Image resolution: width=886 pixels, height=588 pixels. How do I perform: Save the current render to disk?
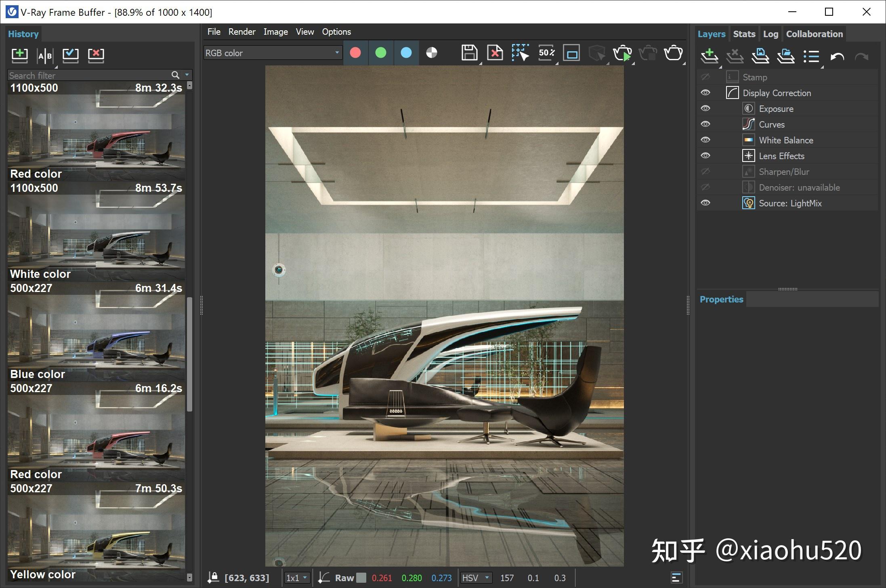tap(469, 53)
